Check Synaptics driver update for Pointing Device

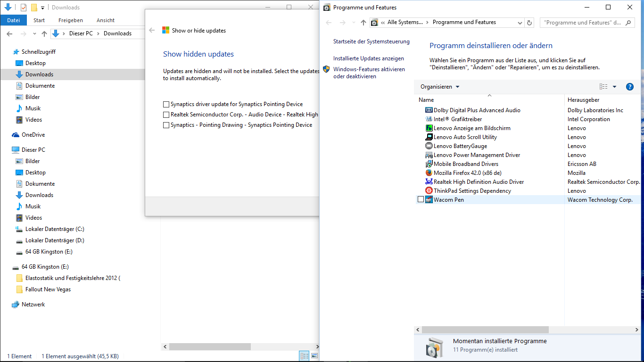(x=166, y=104)
